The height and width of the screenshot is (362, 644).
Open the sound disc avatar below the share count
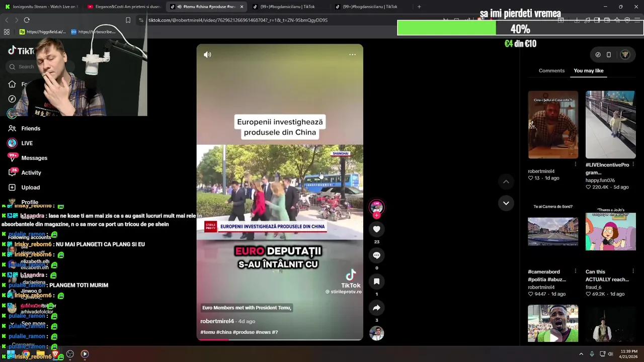tap(376, 333)
